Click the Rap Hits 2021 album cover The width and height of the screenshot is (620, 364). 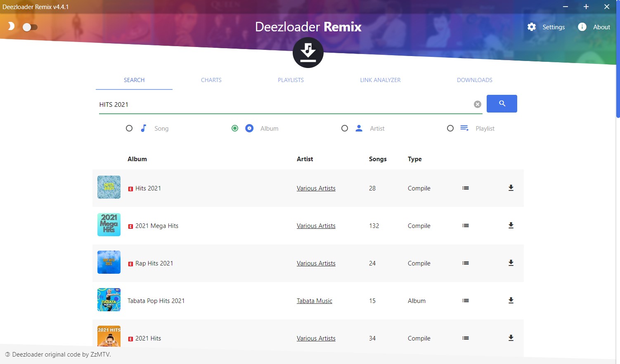tap(109, 262)
